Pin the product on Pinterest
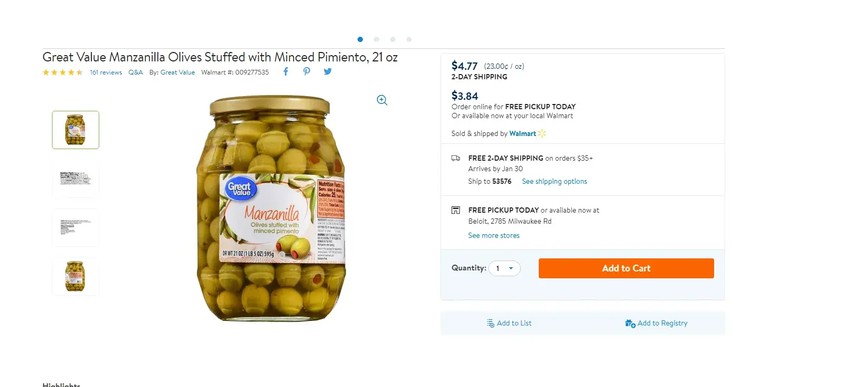The image size is (868, 387). (307, 71)
